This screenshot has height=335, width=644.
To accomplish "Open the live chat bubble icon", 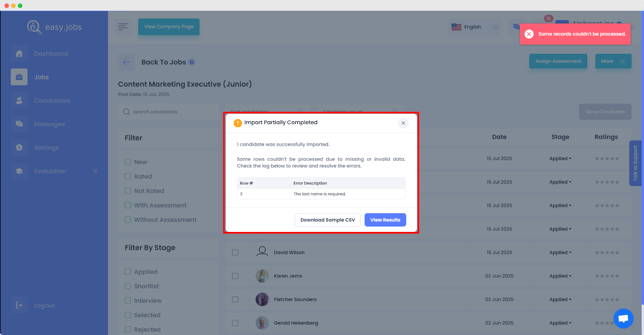I will pyautogui.click(x=623, y=318).
